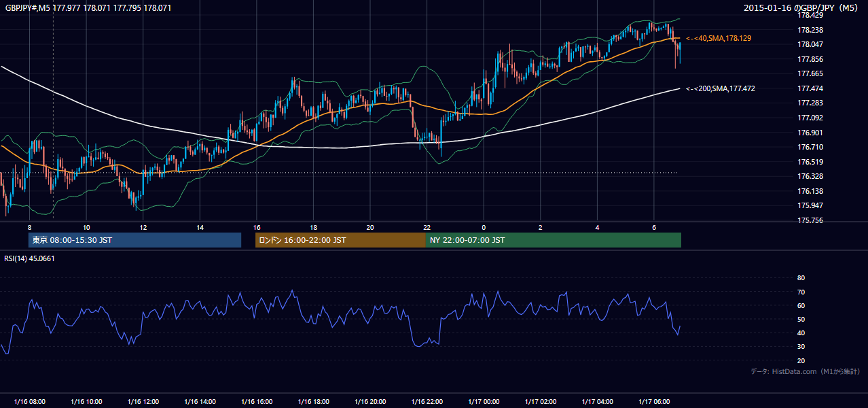The height and width of the screenshot is (408, 868).
Task: Click the 1/16 08:00 time label
Action: [x=29, y=401]
